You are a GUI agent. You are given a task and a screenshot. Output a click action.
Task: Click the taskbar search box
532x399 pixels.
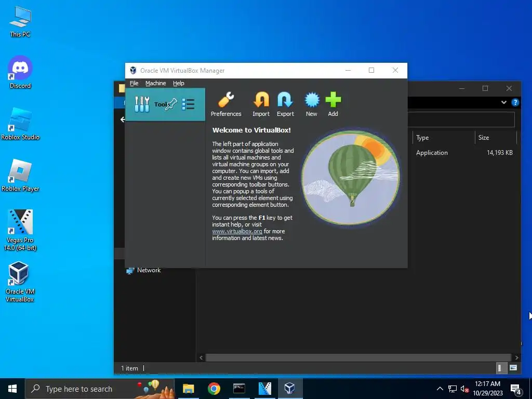[100, 389]
